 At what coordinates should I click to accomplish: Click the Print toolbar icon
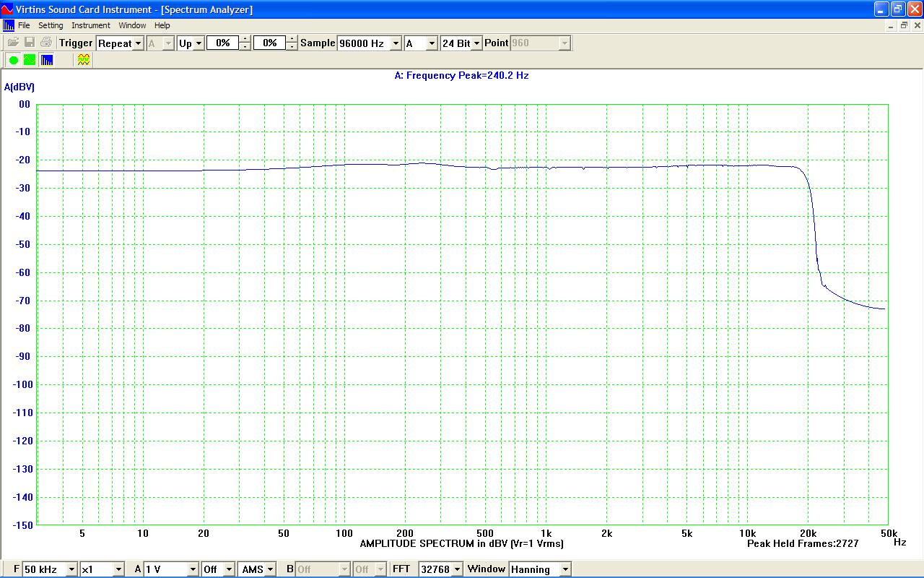(x=45, y=43)
